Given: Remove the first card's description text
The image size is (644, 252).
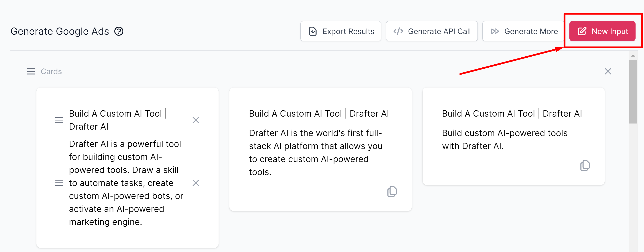Looking at the screenshot, I should (196, 183).
